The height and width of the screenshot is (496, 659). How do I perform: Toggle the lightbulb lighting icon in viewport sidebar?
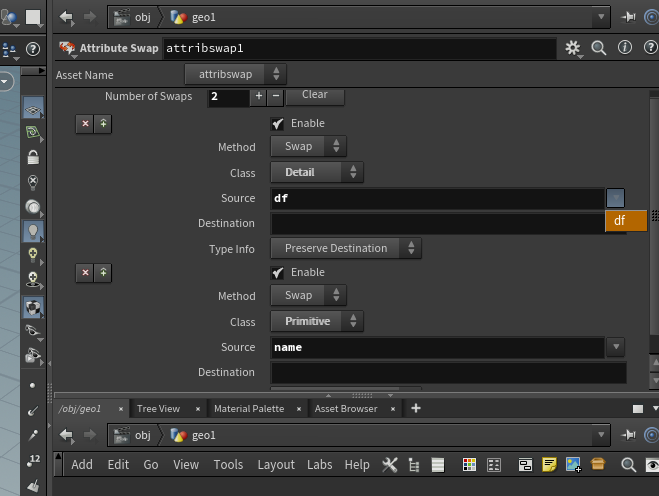tap(33, 231)
